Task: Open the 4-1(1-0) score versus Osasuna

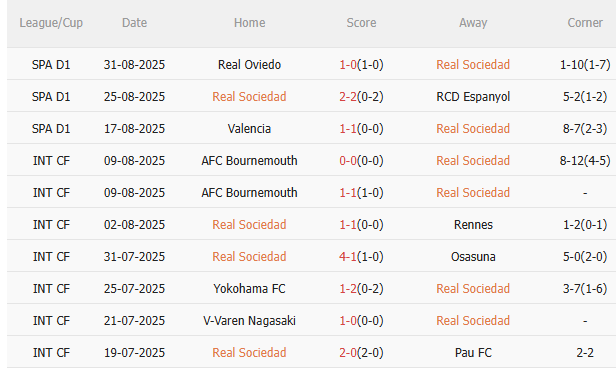Action: tap(361, 256)
